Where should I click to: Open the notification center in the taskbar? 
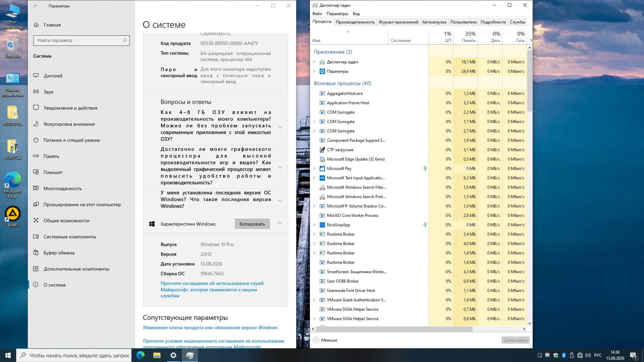coord(634,355)
